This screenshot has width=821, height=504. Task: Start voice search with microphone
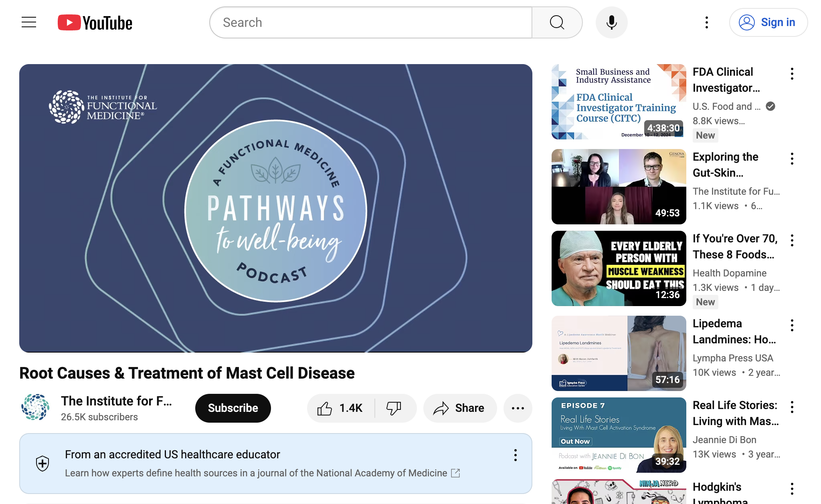click(x=611, y=22)
